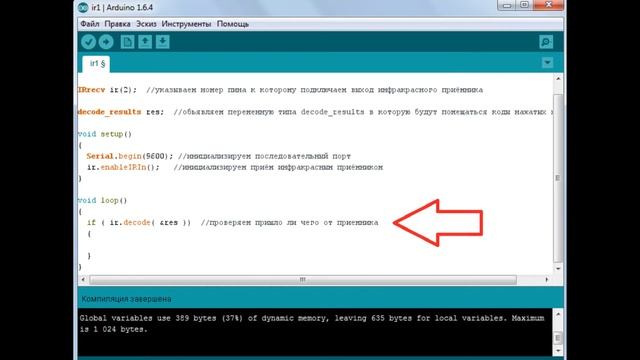Click the Upload arrow button
This screenshot has height=360, width=640.
[x=106, y=42]
